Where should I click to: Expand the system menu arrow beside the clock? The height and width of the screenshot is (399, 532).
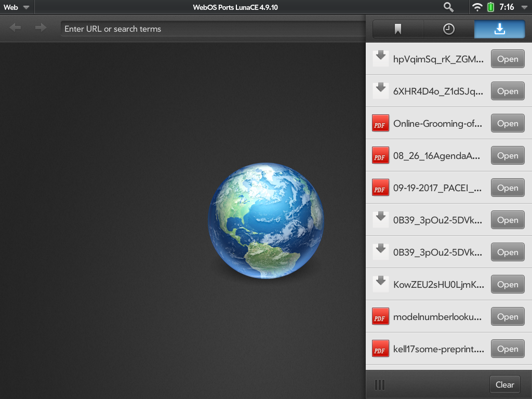[x=525, y=7]
